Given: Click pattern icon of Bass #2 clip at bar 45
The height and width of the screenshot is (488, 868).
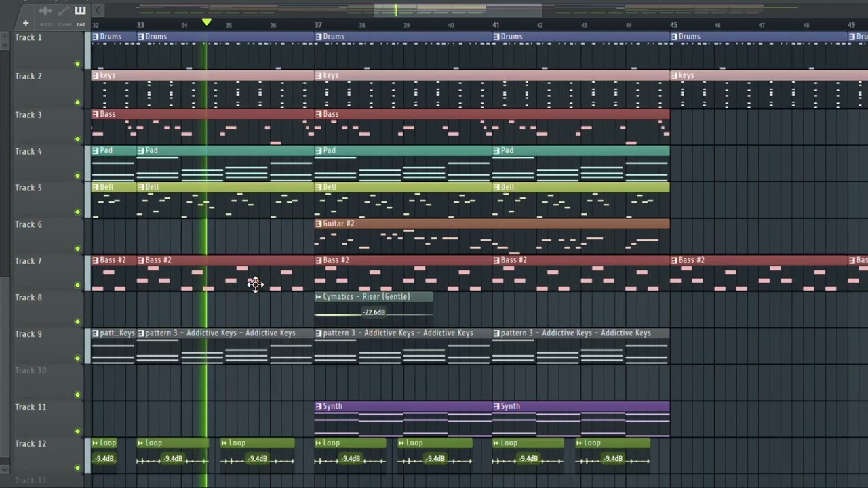Looking at the screenshot, I should coord(674,260).
